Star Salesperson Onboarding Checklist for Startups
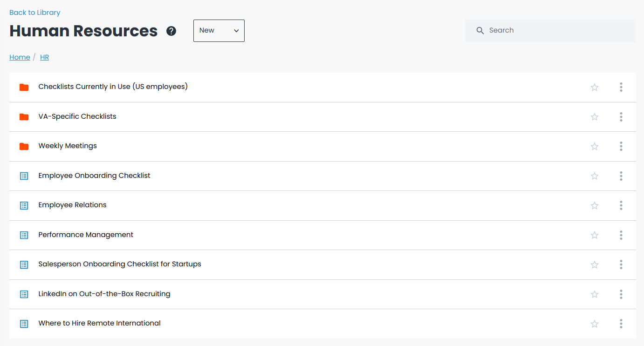Screen dimensions: 644x346 click(595, 265)
